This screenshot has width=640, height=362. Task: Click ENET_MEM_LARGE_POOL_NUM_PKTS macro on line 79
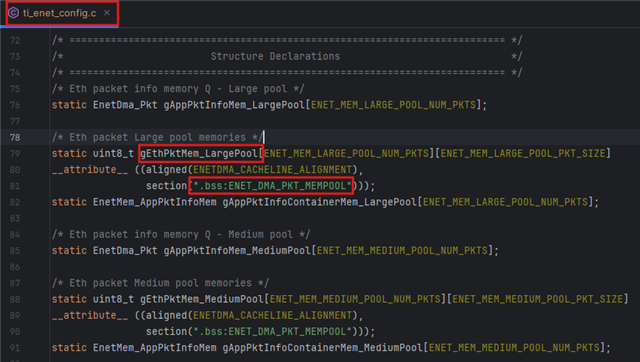tap(346, 153)
